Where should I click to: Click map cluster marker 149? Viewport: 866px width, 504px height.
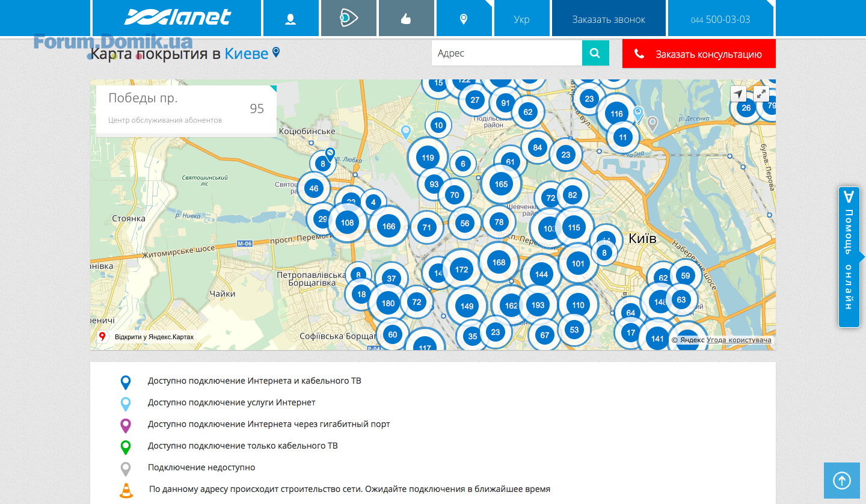click(x=467, y=306)
